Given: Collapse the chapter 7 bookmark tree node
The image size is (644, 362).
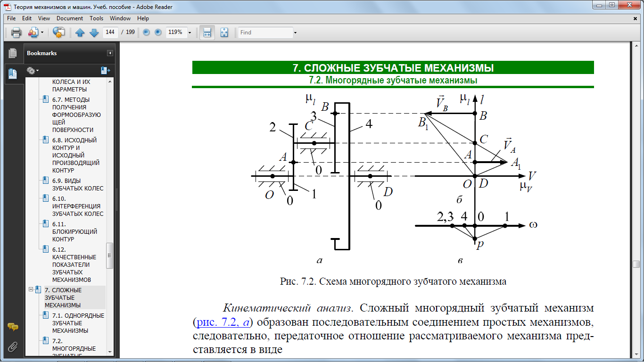Looking at the screenshot, I should coord(30,289).
